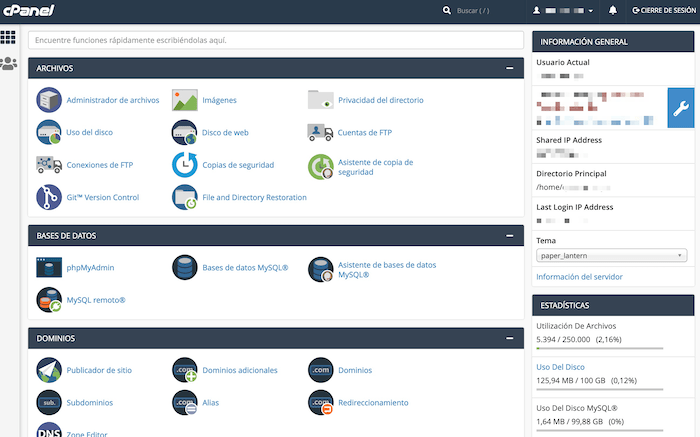Click the '5.394 / 250.000' file usage value

pos(563,339)
